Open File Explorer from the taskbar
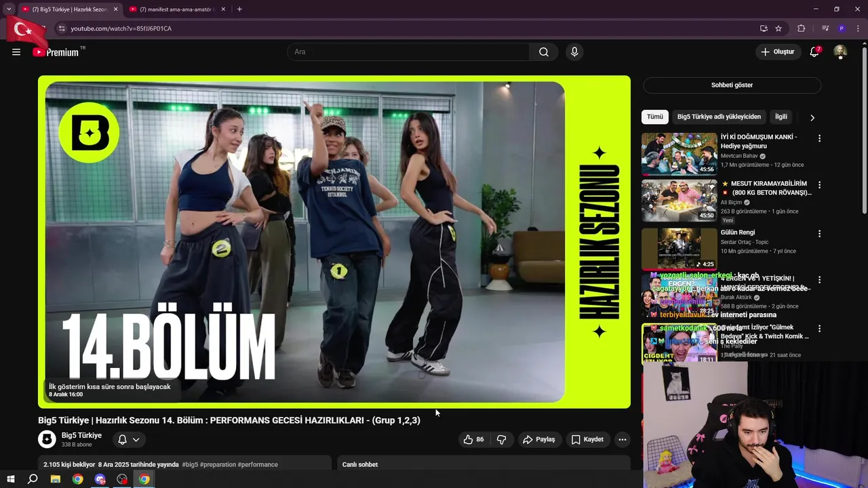This screenshot has width=868, height=488. point(56,479)
